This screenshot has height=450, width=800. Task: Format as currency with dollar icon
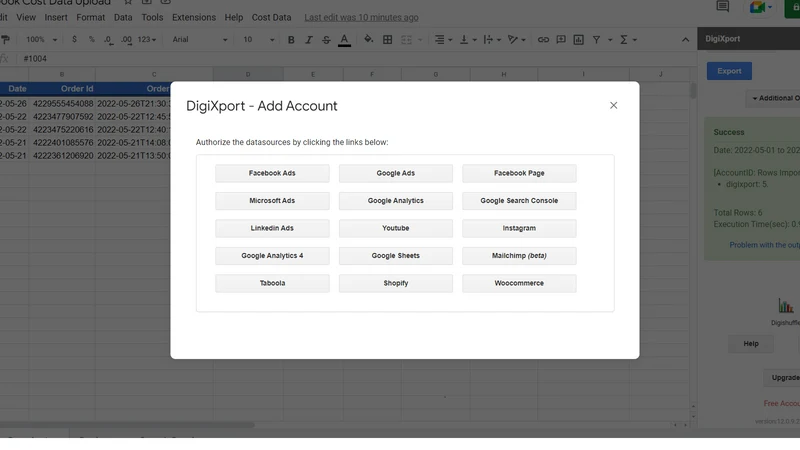[74, 39]
